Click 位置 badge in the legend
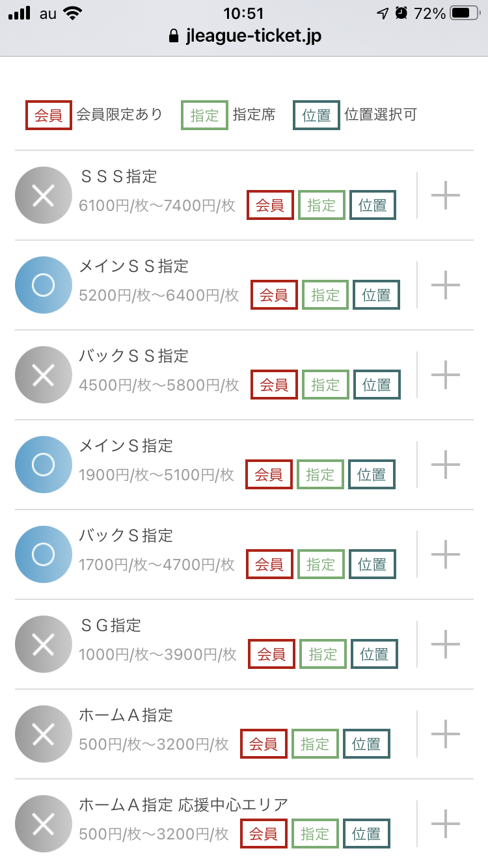 click(316, 116)
